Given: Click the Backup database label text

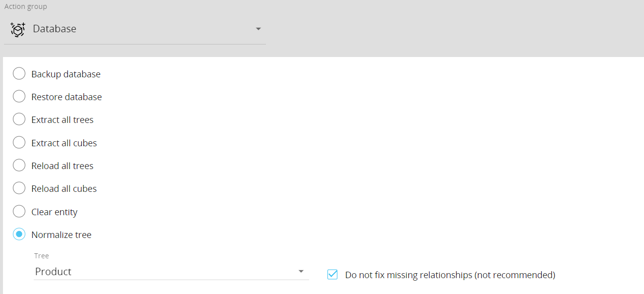Looking at the screenshot, I should pyautogui.click(x=66, y=74).
